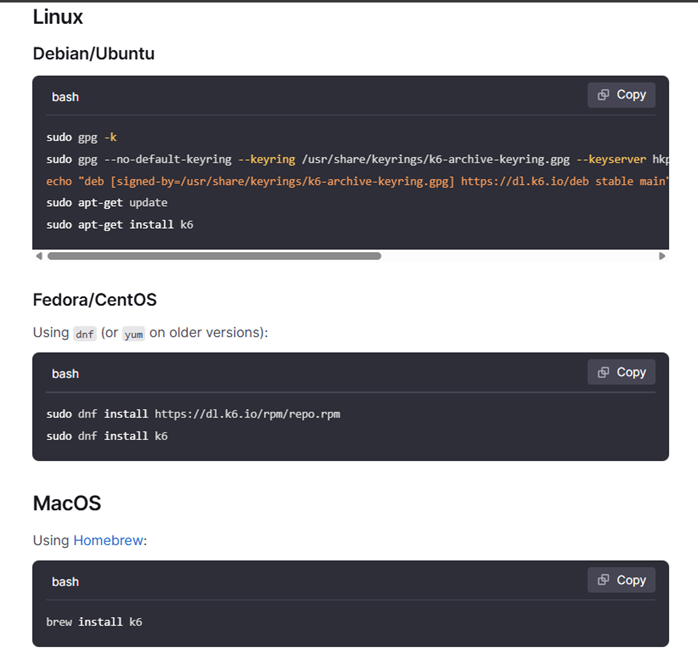This screenshot has height=664, width=698.
Task: Copy the Fedora/CentOS dnf commands
Action: coord(621,372)
